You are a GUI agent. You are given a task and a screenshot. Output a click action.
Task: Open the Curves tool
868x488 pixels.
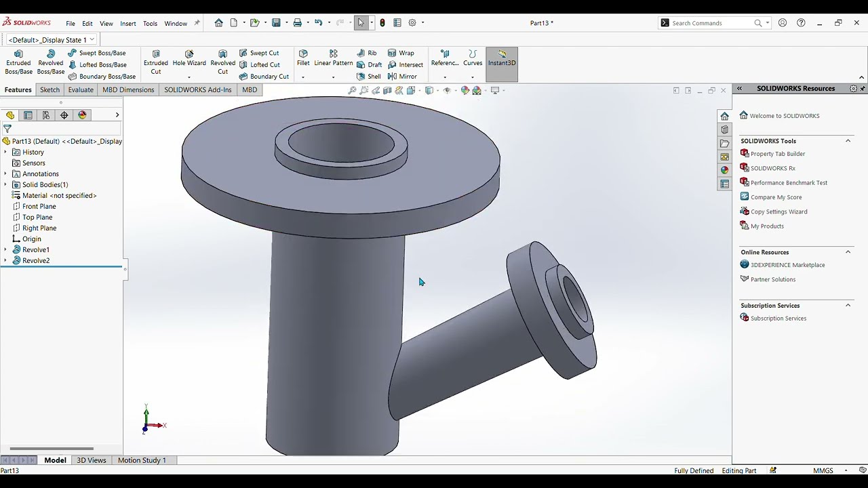click(x=473, y=58)
